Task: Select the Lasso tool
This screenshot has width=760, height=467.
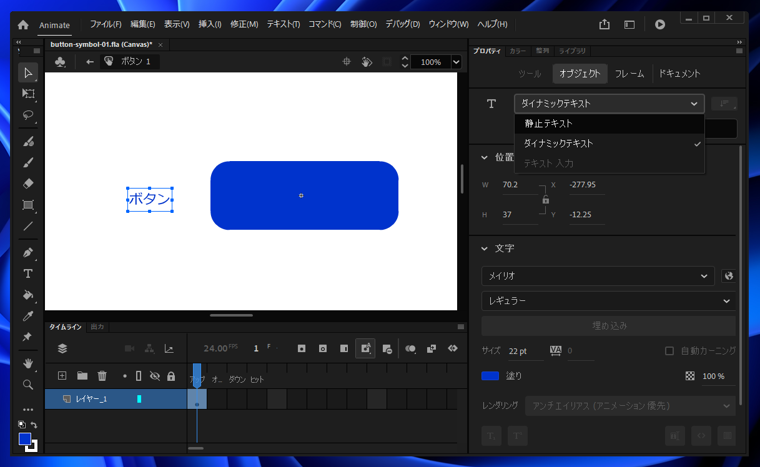Action: [x=28, y=115]
